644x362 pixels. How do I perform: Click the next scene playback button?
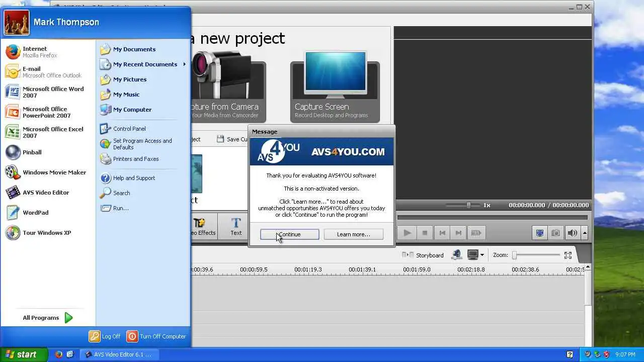[475, 233]
